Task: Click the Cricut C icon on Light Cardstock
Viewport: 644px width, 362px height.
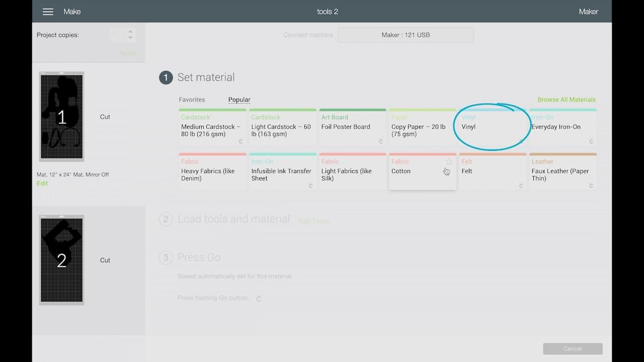Action: click(310, 142)
